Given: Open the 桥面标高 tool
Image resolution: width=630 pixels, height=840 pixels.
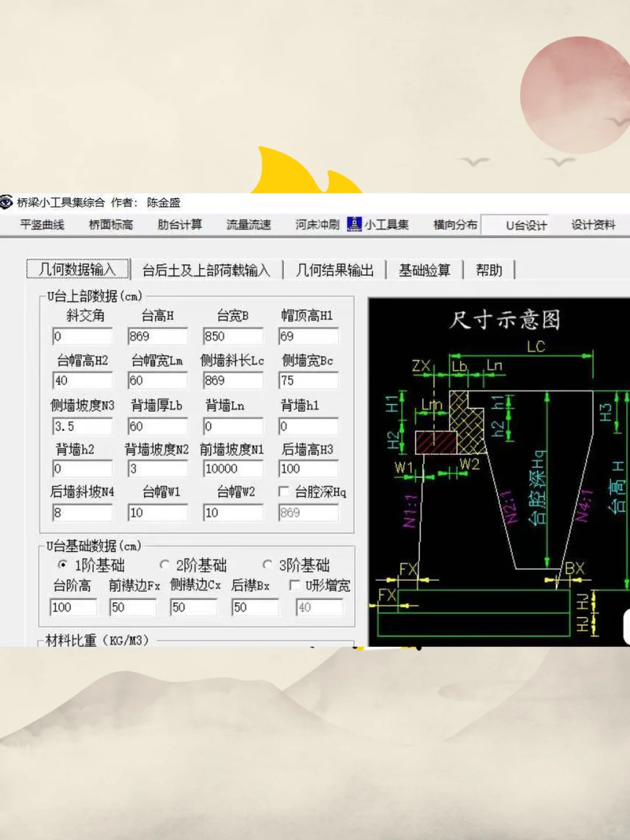Looking at the screenshot, I should point(110,225).
